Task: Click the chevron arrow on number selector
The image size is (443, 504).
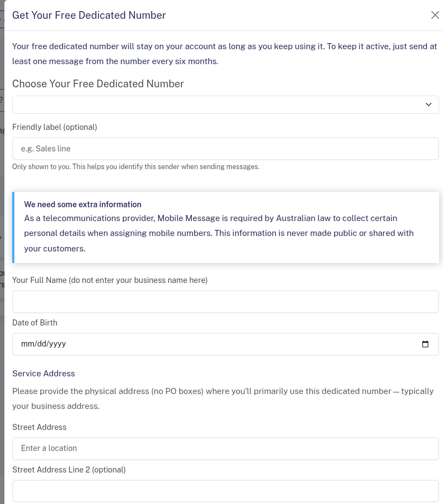Action: (428, 105)
